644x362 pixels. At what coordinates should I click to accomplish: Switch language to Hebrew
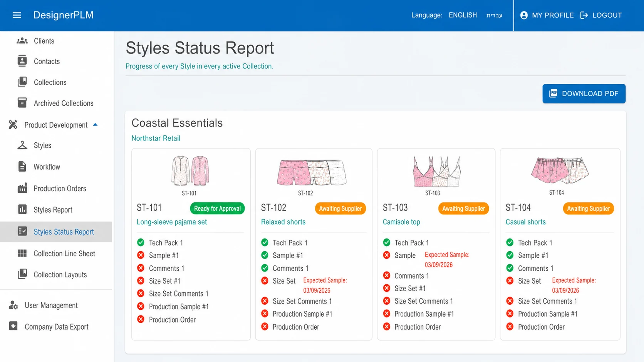click(494, 15)
